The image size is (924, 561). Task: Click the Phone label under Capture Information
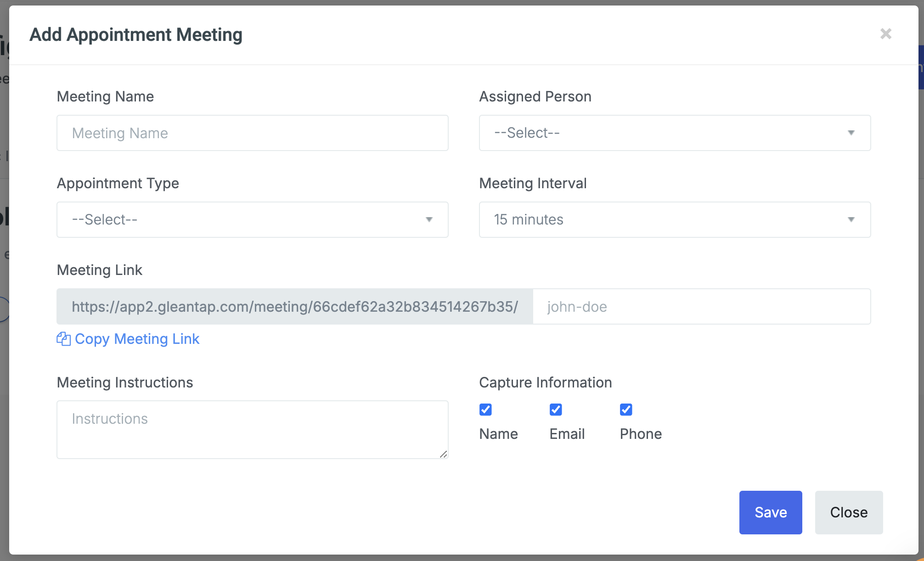coord(640,434)
